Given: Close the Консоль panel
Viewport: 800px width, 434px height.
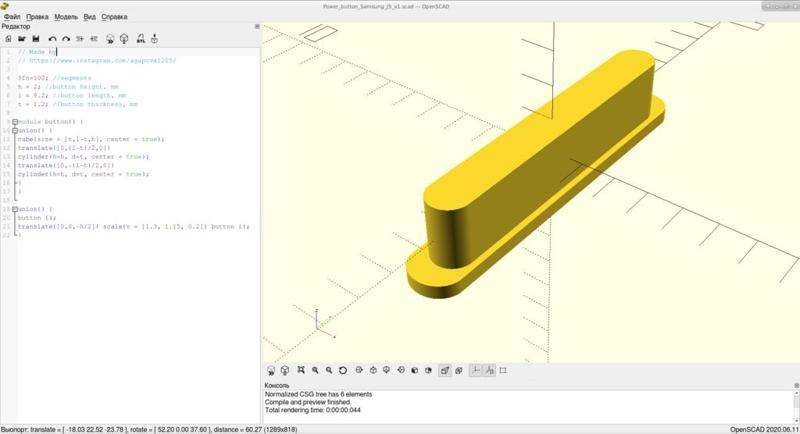Looking at the screenshot, I should click(x=796, y=386).
